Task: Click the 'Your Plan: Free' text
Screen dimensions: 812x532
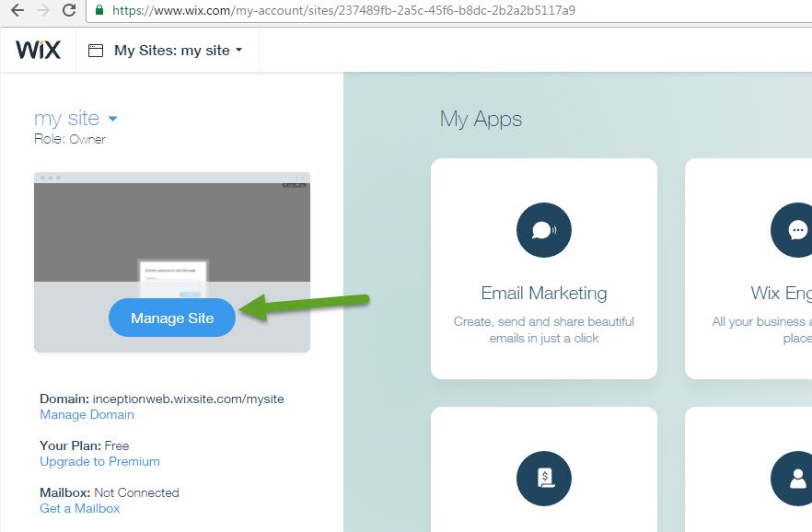Action: tap(85, 445)
